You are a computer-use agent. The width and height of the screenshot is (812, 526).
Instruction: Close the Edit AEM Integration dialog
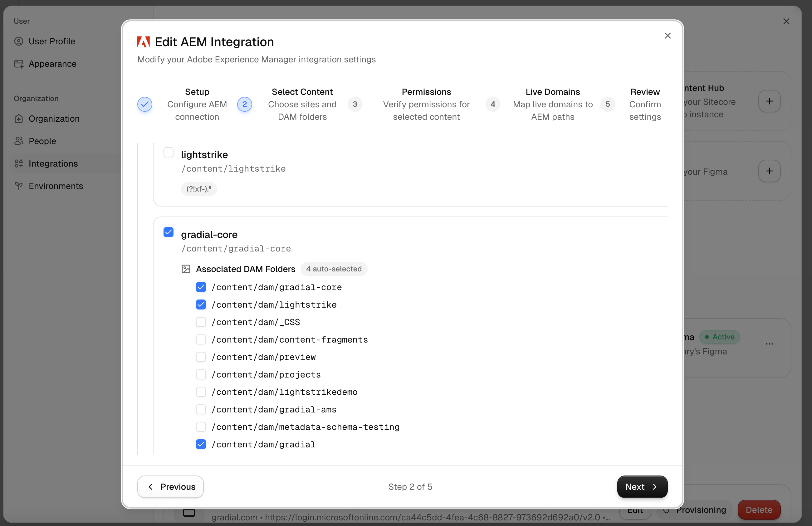[667, 36]
